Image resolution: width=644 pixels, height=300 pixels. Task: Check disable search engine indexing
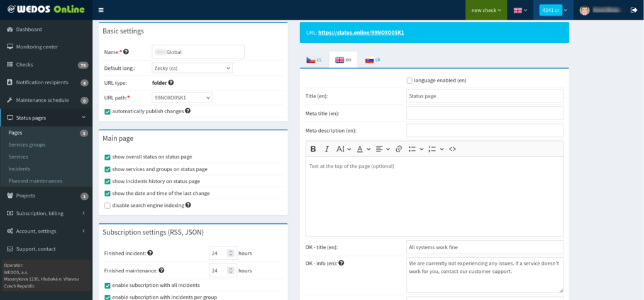coord(108,205)
